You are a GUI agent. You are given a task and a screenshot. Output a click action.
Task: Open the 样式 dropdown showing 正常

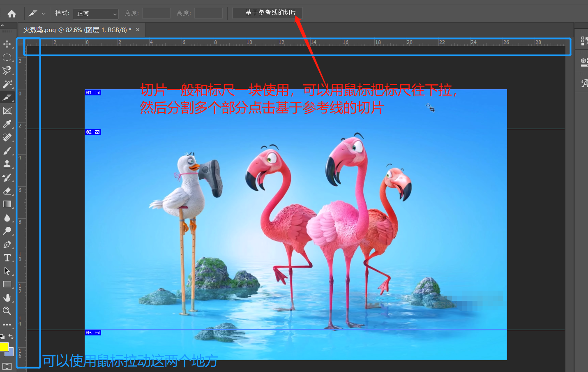(x=96, y=14)
